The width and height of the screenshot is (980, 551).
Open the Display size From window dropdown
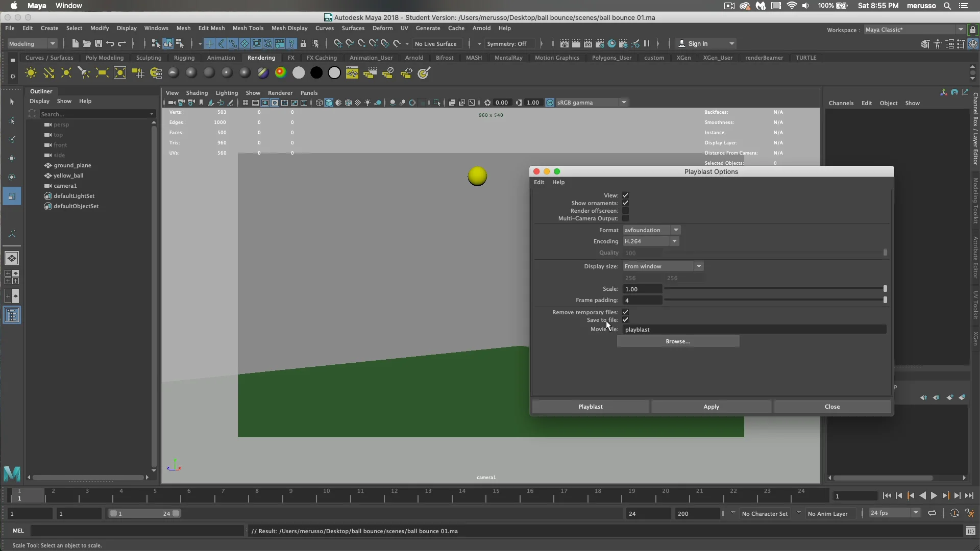698,266
